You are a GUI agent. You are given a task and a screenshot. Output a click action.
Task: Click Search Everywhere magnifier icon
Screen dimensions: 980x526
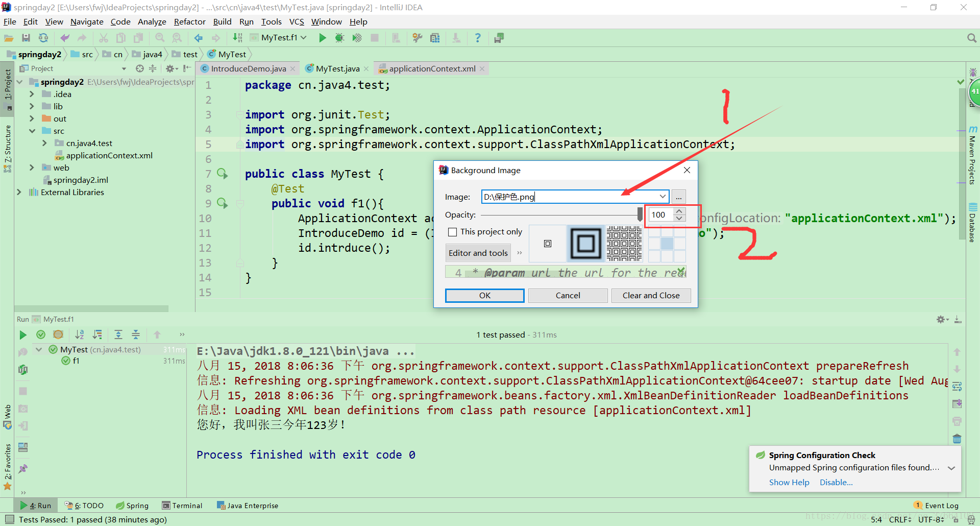tap(972, 38)
